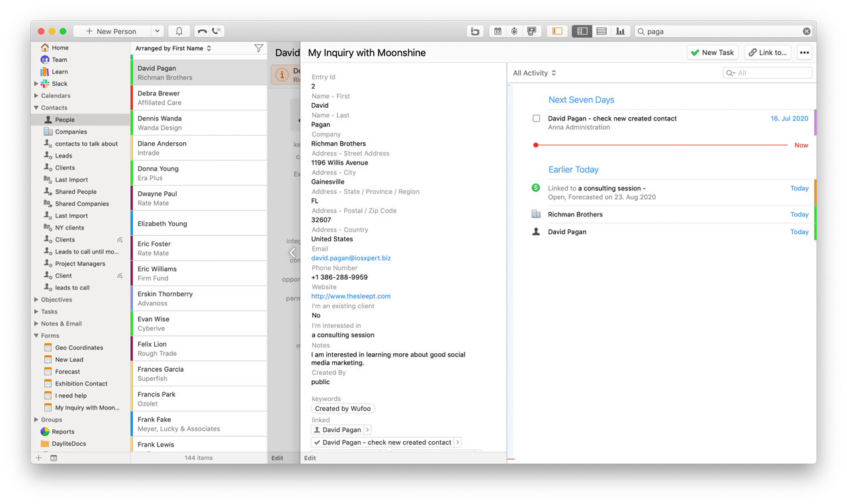Collapse the Contacts section
847x504 pixels.
[36, 108]
